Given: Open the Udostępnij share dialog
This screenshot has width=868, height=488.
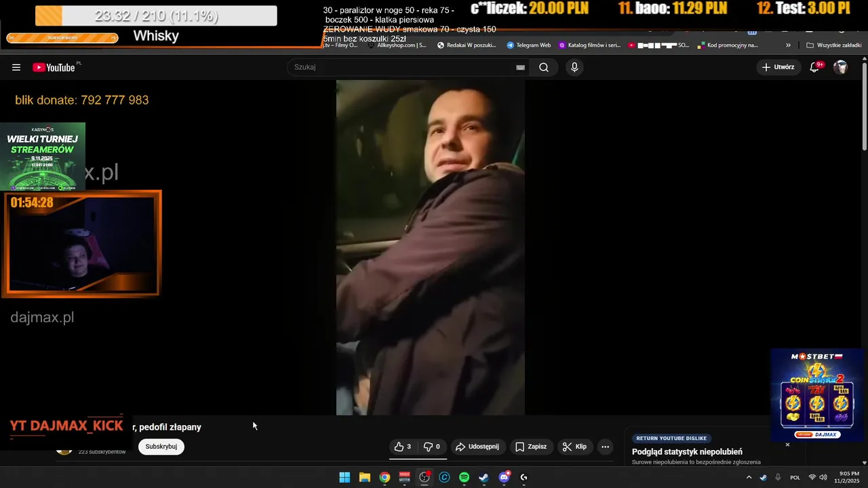Looking at the screenshot, I should (x=477, y=447).
